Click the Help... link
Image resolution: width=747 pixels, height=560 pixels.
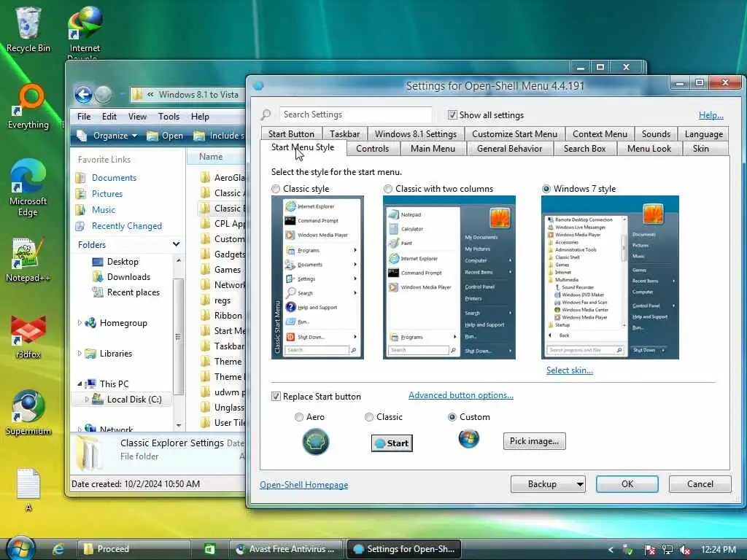(x=711, y=114)
